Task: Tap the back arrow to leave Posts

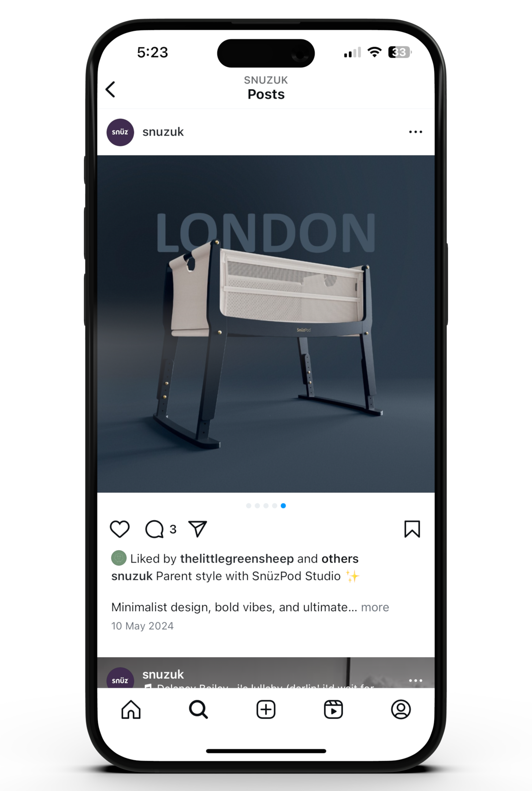Action: pyautogui.click(x=110, y=89)
